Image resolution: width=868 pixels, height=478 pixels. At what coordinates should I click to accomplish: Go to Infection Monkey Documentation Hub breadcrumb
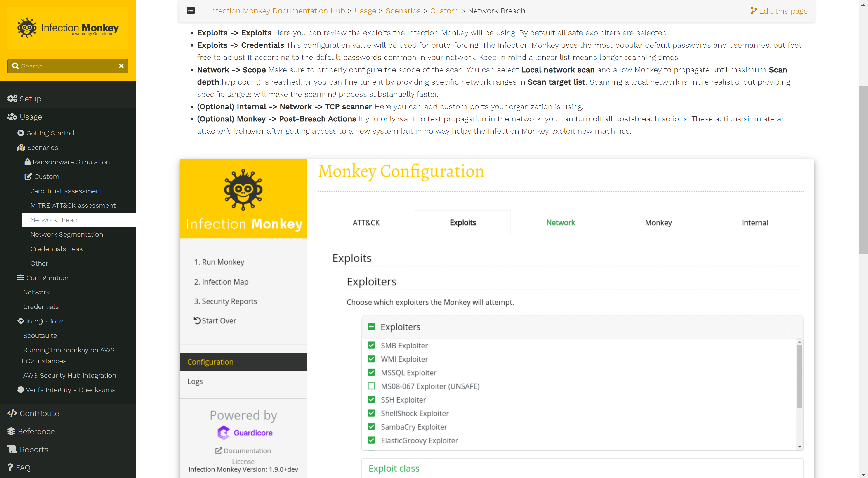coord(277,11)
